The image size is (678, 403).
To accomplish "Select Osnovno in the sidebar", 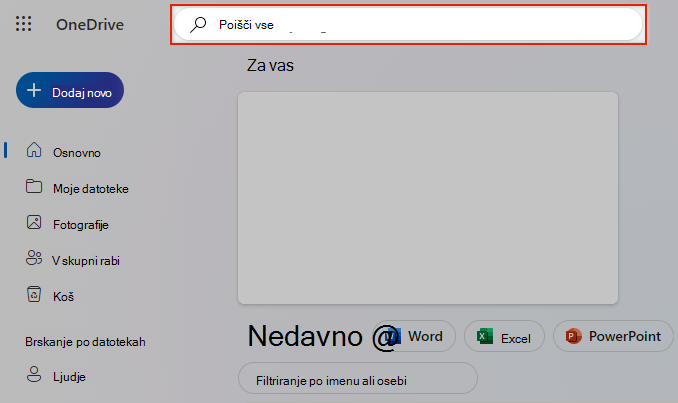I will pos(77,153).
